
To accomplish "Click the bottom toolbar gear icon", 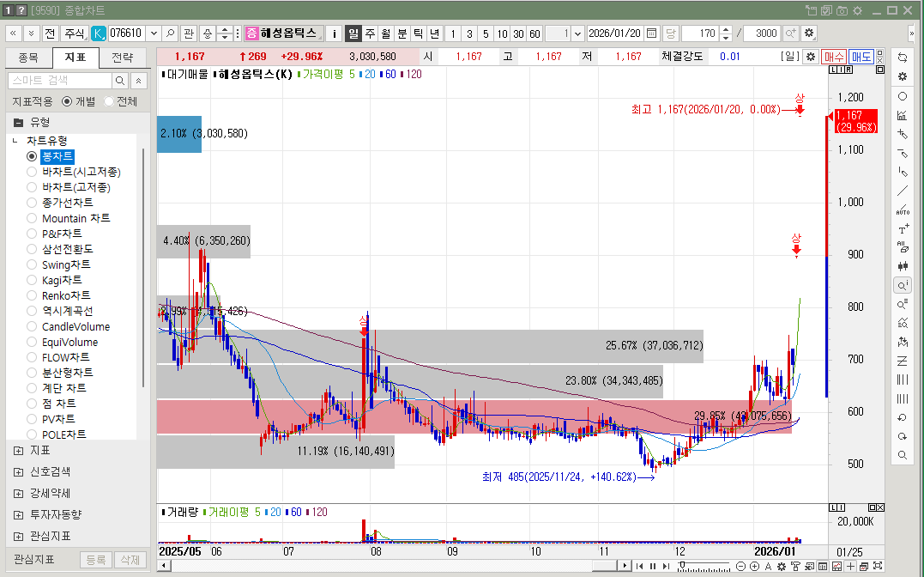I will click(782, 567).
